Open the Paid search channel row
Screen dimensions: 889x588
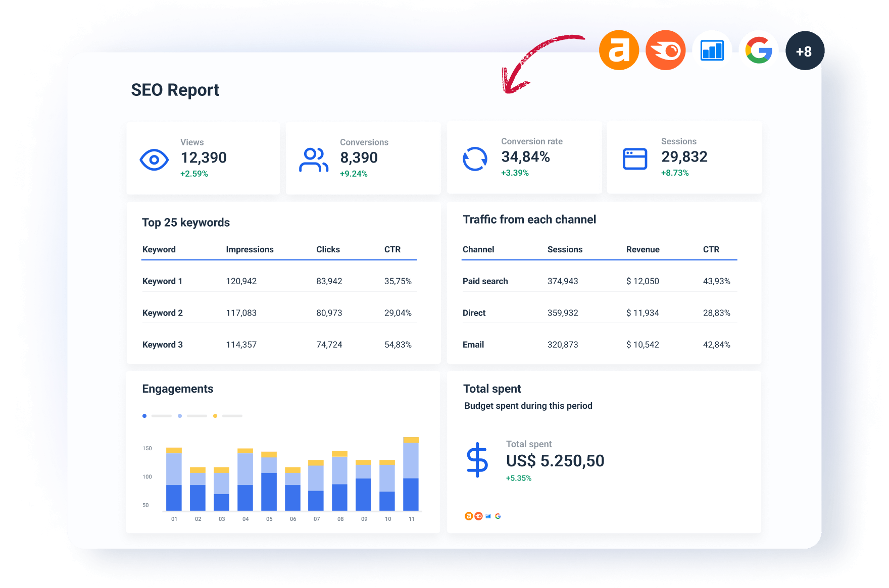coord(485,281)
